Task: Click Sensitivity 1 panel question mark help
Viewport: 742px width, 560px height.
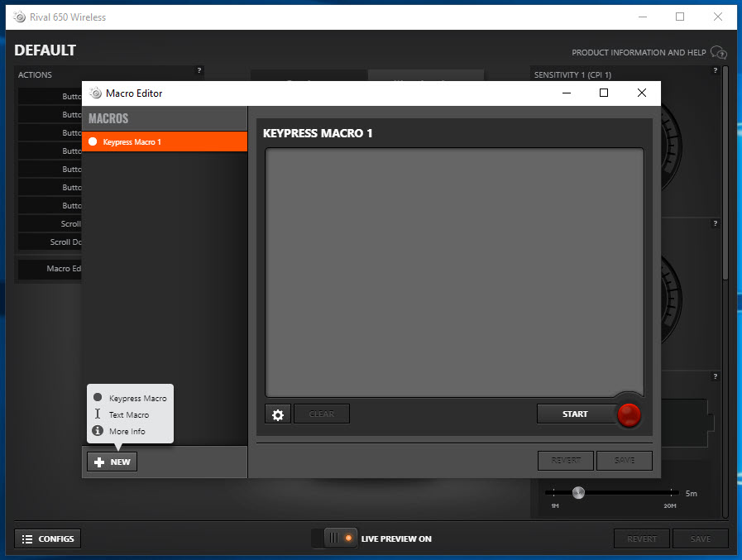Action: click(x=715, y=70)
